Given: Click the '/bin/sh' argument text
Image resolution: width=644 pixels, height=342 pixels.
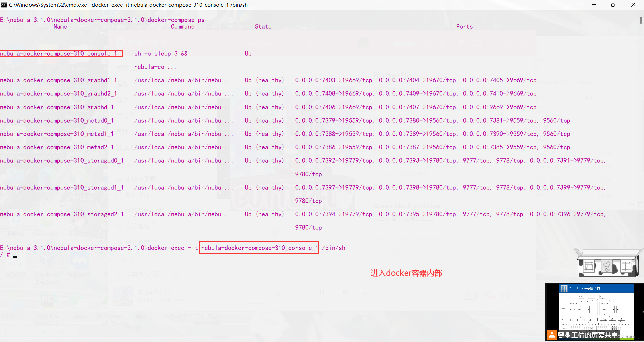Looking at the screenshot, I should tap(333, 248).
